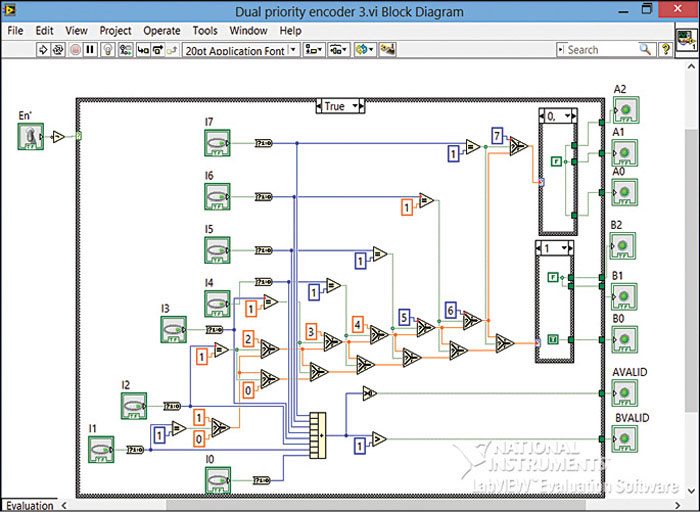Click the A2 LED indicator terminal
The height and width of the screenshot is (512, 700).
pyautogui.click(x=625, y=110)
